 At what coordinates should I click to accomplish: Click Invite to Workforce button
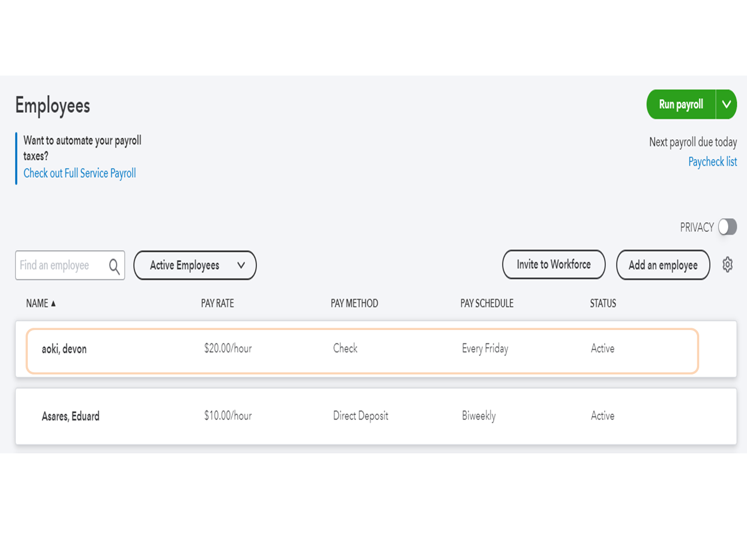click(554, 264)
